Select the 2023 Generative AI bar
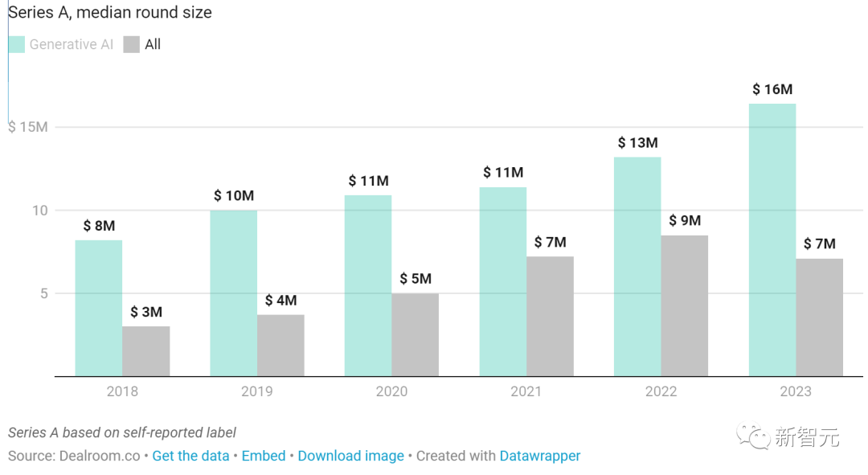This screenshot has width=868, height=475. 772,240
